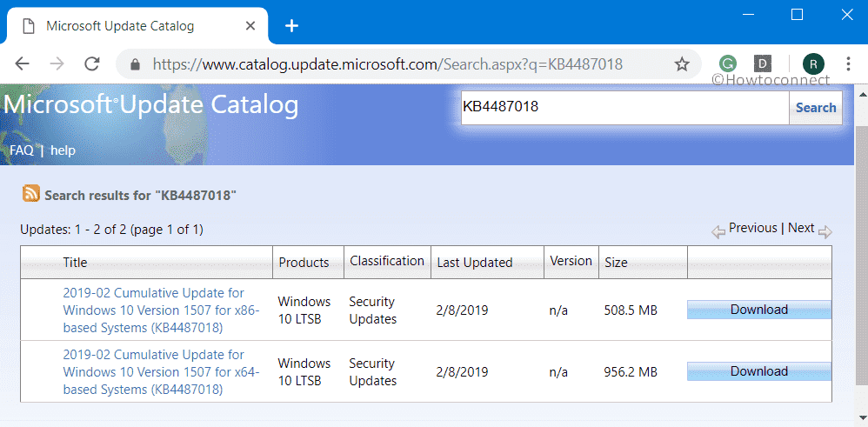Open the Grammarly extension icon

pyautogui.click(x=729, y=64)
